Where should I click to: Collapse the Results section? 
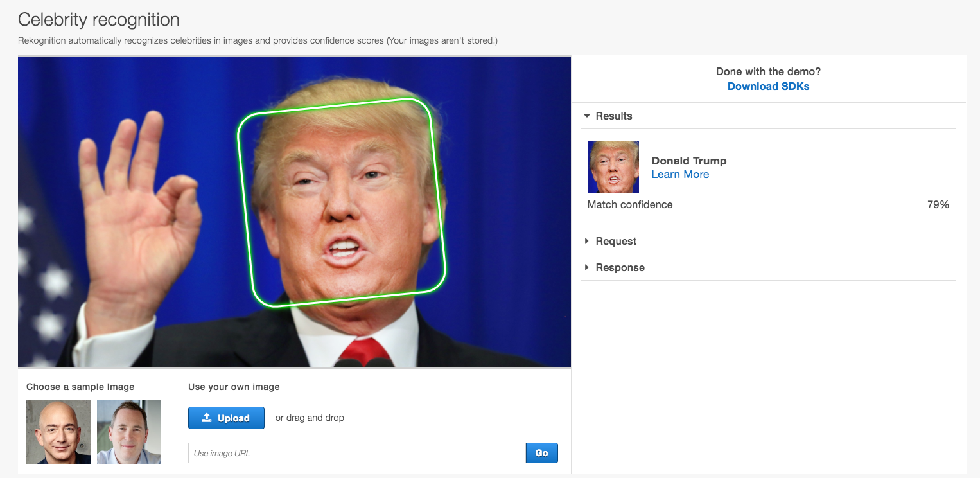coord(608,116)
